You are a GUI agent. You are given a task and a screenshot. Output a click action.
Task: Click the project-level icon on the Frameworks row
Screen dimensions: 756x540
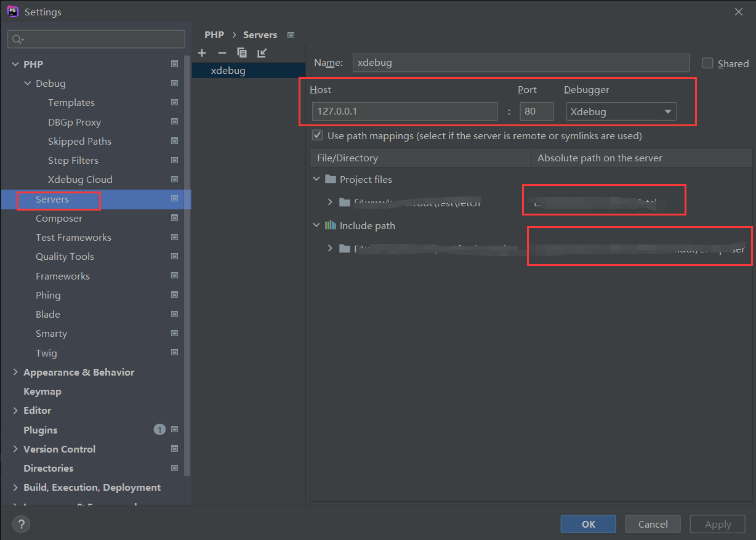point(175,276)
